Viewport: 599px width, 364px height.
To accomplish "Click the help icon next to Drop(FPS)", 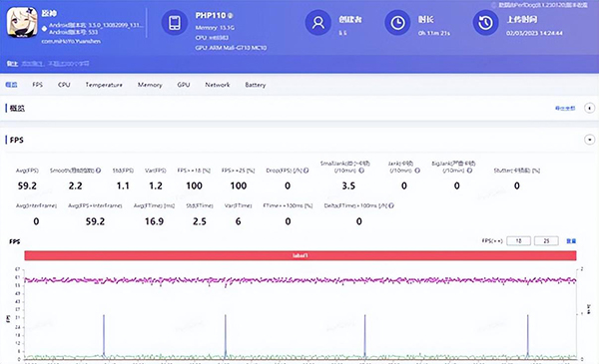I will (306, 171).
